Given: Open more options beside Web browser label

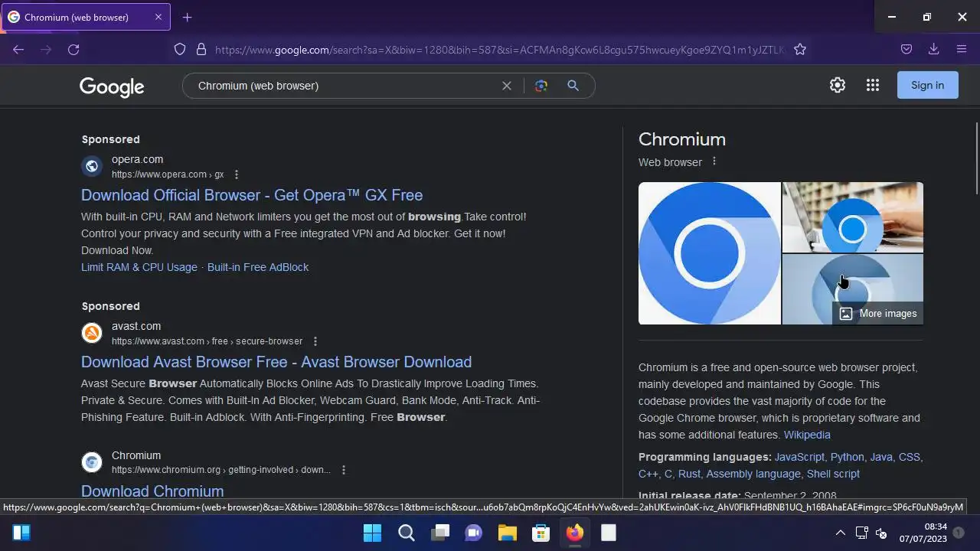Looking at the screenshot, I should (x=714, y=161).
